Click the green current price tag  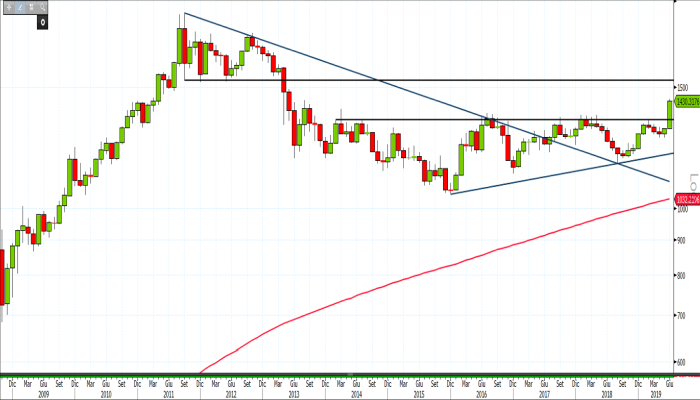(x=687, y=102)
